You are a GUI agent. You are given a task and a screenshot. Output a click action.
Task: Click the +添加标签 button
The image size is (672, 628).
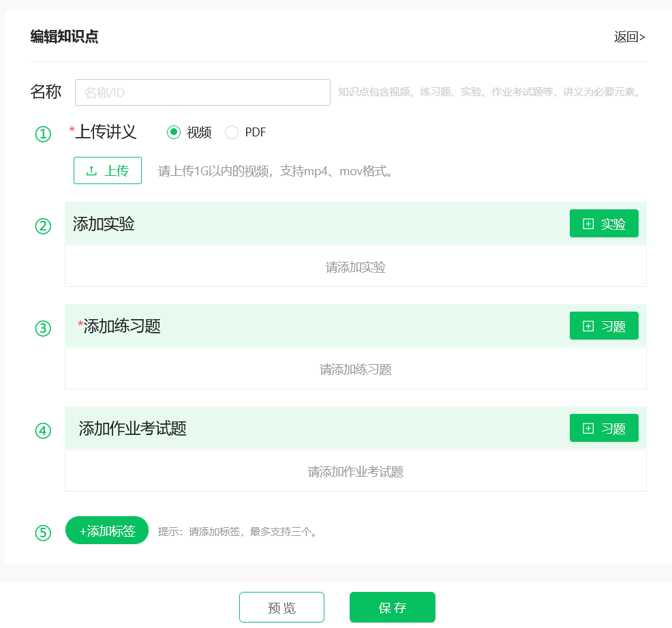tap(107, 530)
